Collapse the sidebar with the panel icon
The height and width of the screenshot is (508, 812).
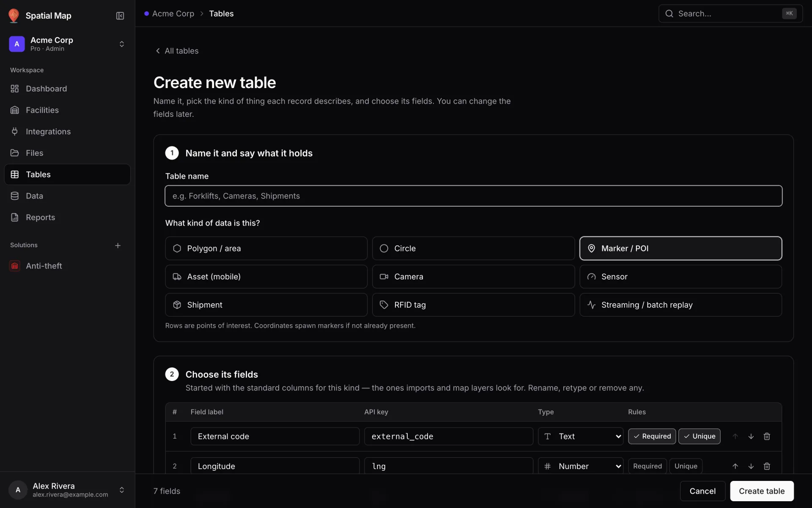point(120,16)
